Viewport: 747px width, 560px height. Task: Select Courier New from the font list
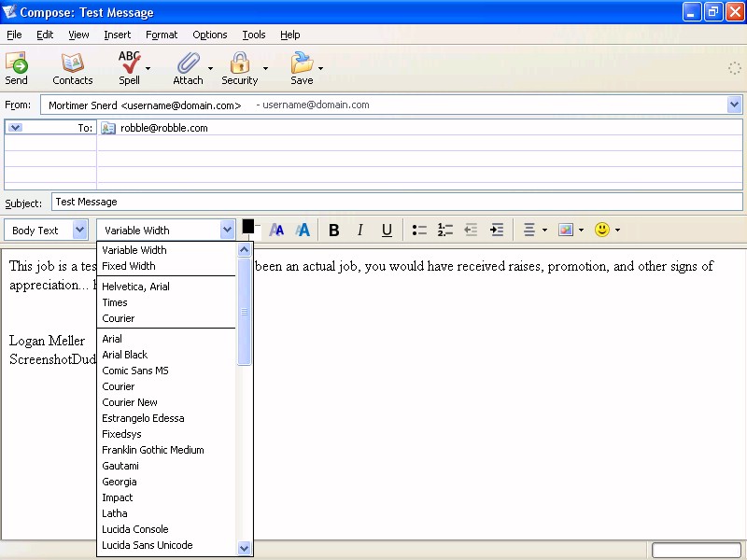[x=166, y=402]
